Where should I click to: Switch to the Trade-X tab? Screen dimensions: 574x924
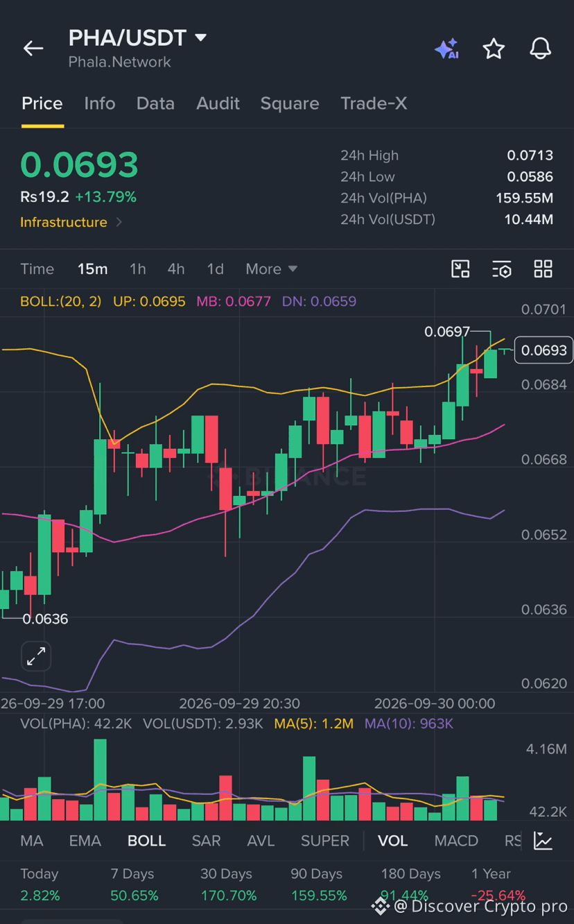point(374,103)
